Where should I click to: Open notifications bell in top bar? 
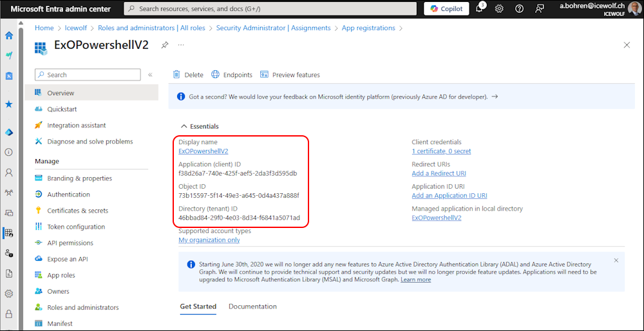click(x=480, y=8)
